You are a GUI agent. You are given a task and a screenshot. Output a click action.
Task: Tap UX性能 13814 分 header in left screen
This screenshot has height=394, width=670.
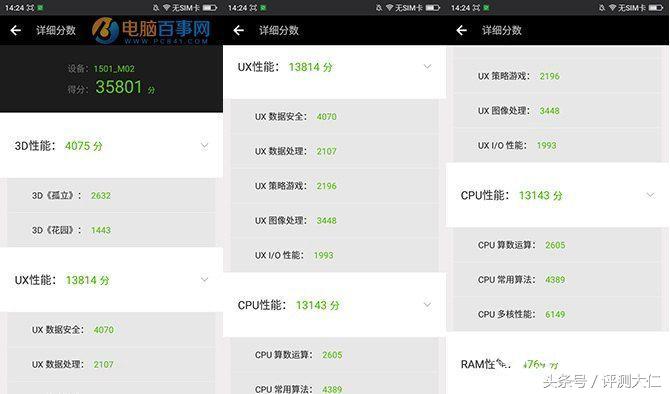tap(111, 280)
